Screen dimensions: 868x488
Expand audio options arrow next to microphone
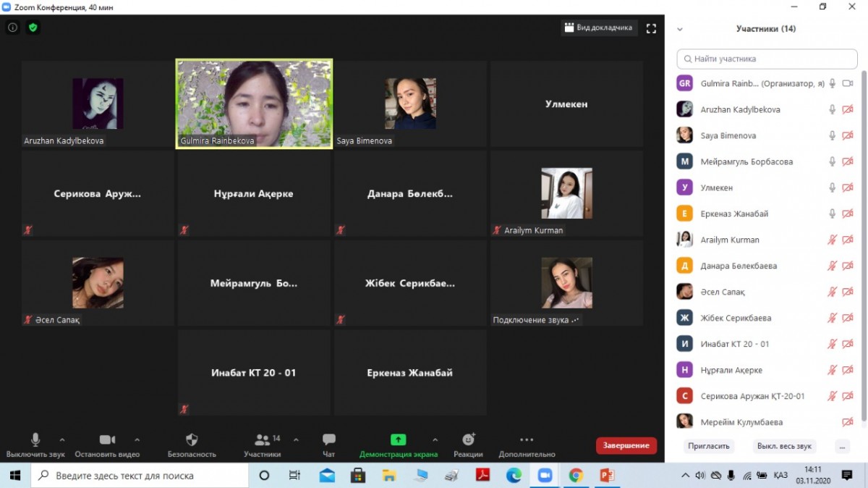[61, 439]
